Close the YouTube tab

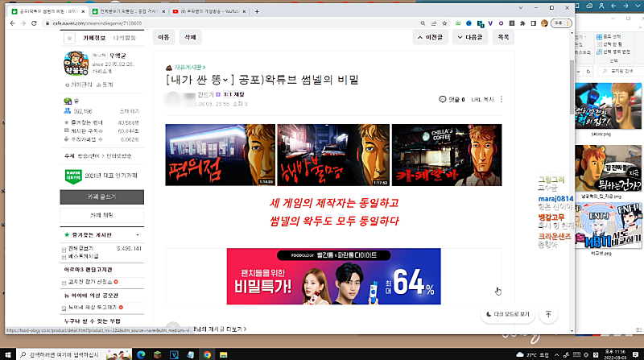[x=244, y=11]
